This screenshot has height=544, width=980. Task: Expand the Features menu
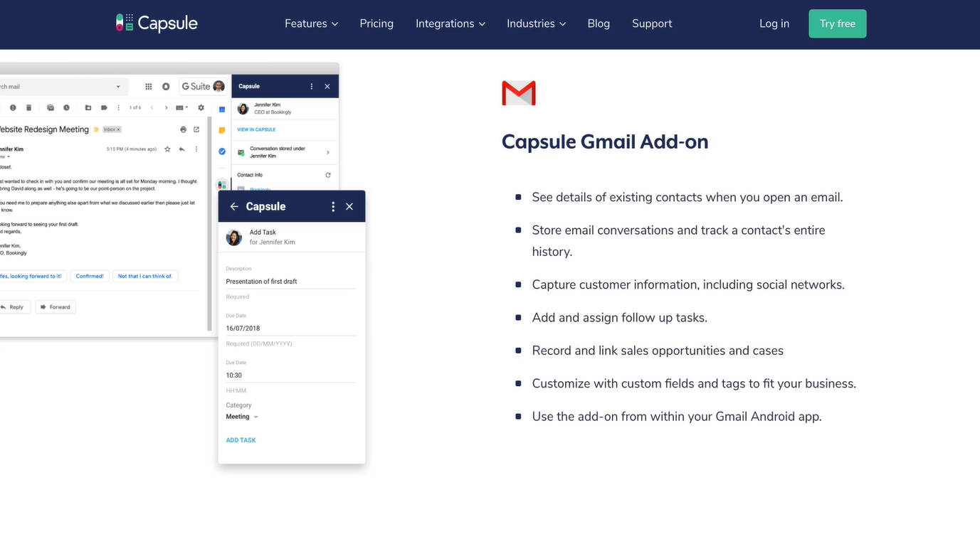pos(311,23)
